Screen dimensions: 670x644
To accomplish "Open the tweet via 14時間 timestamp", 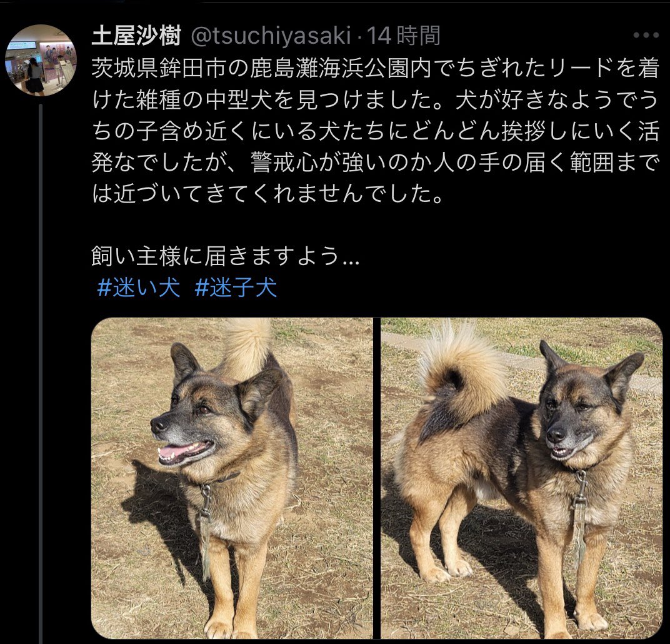I will (x=403, y=36).
